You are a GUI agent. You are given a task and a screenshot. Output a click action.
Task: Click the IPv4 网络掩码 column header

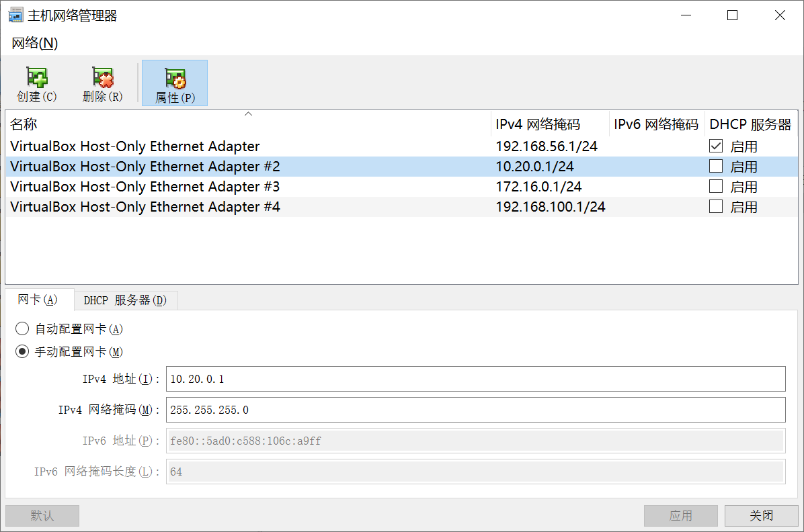click(x=550, y=124)
